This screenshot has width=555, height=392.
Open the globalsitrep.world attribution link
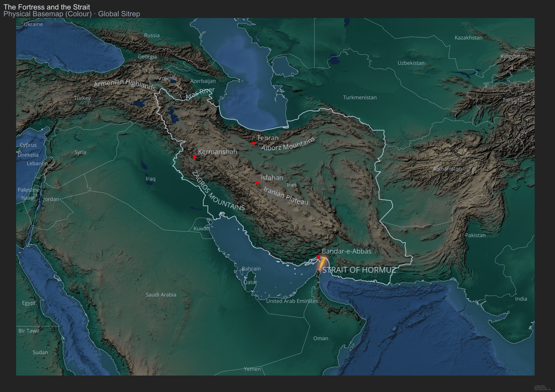pos(541,388)
